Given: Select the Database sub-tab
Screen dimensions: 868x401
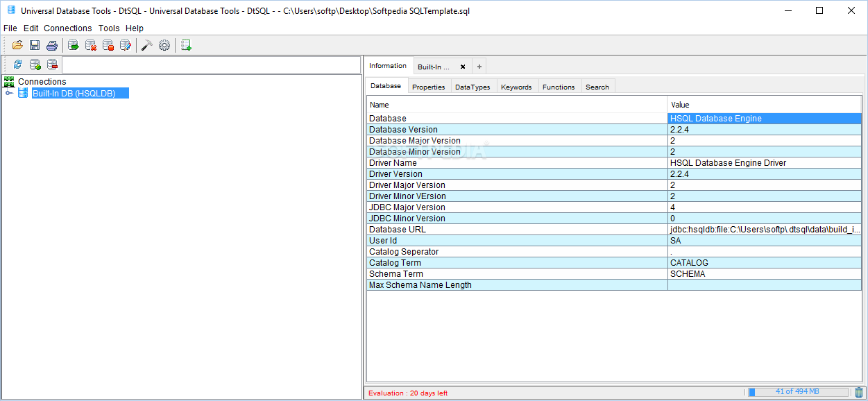Looking at the screenshot, I should [x=386, y=86].
